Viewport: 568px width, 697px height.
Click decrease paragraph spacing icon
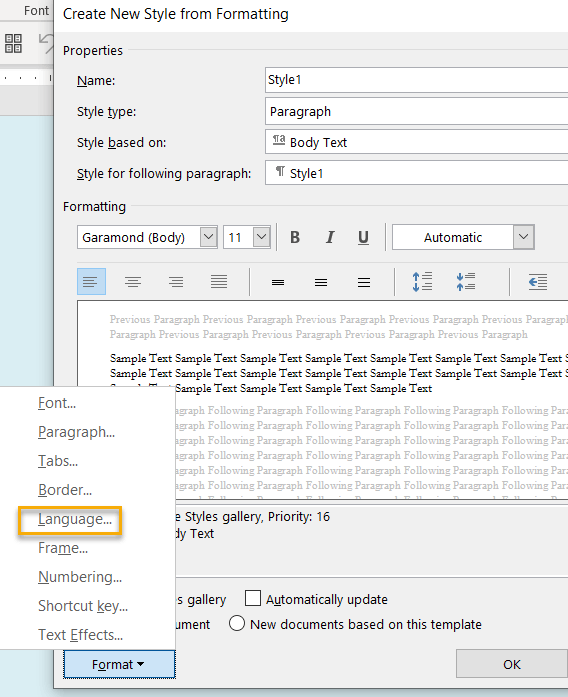465,281
